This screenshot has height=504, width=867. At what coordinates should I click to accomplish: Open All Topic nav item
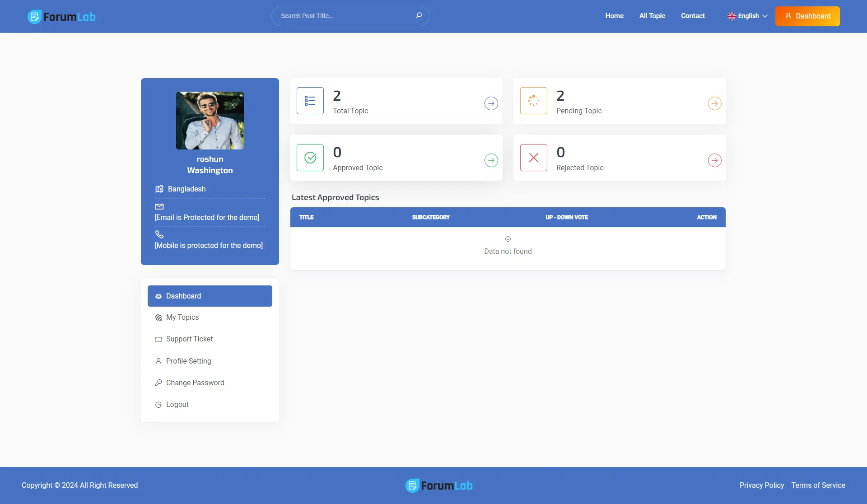652,16
